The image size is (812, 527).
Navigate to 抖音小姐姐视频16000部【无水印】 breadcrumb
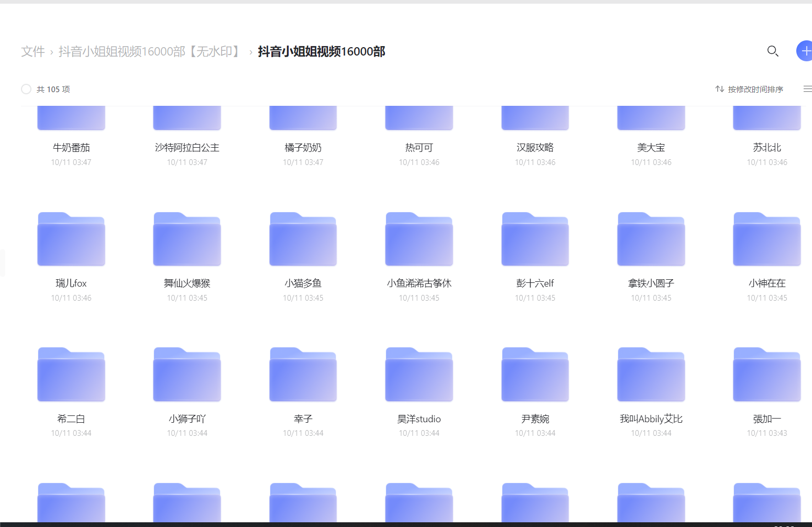(150, 51)
